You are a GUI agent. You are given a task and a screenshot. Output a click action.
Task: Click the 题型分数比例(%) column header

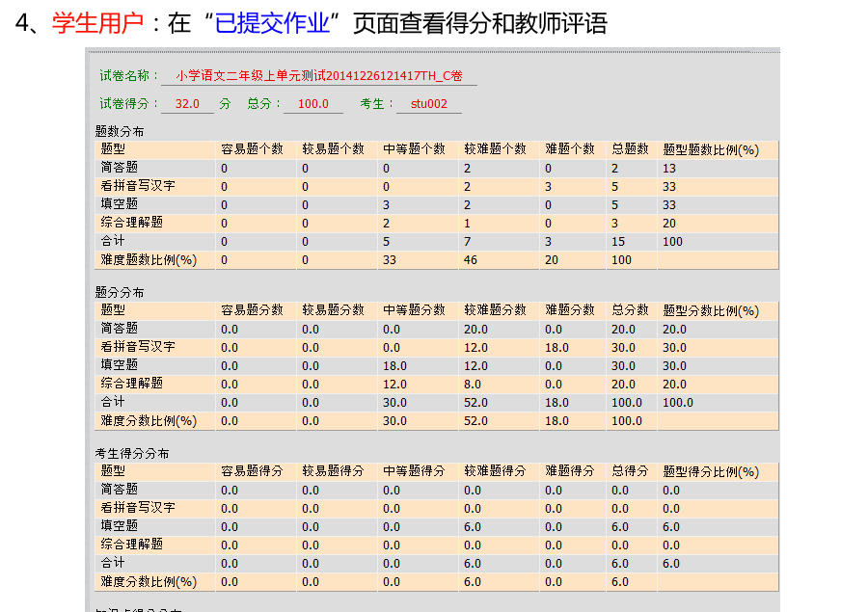coord(711,310)
